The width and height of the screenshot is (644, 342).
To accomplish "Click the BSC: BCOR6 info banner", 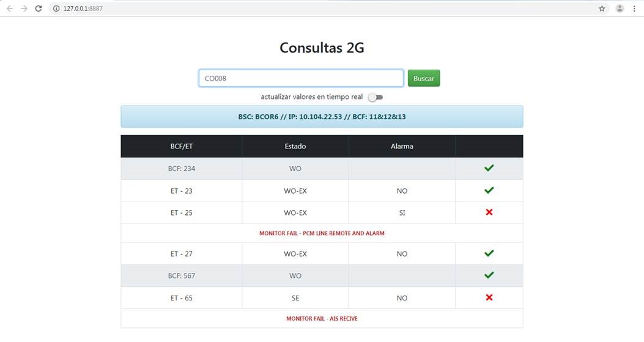I will pyautogui.click(x=322, y=117).
